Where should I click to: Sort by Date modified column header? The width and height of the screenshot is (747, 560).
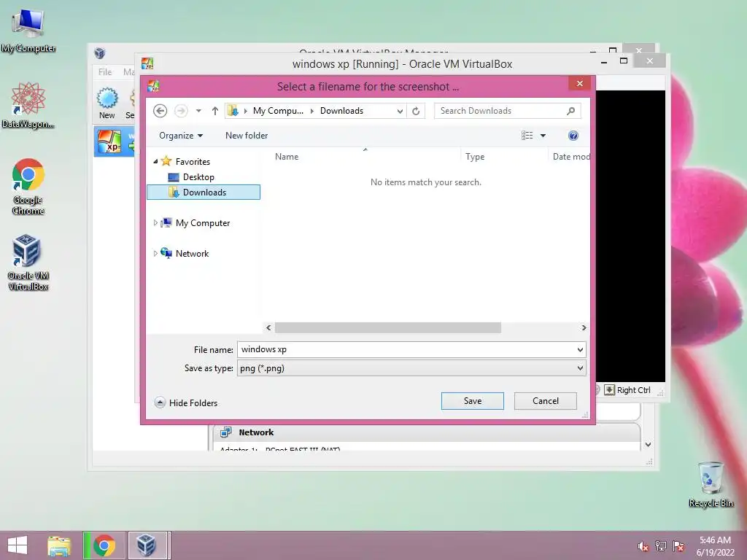point(570,157)
